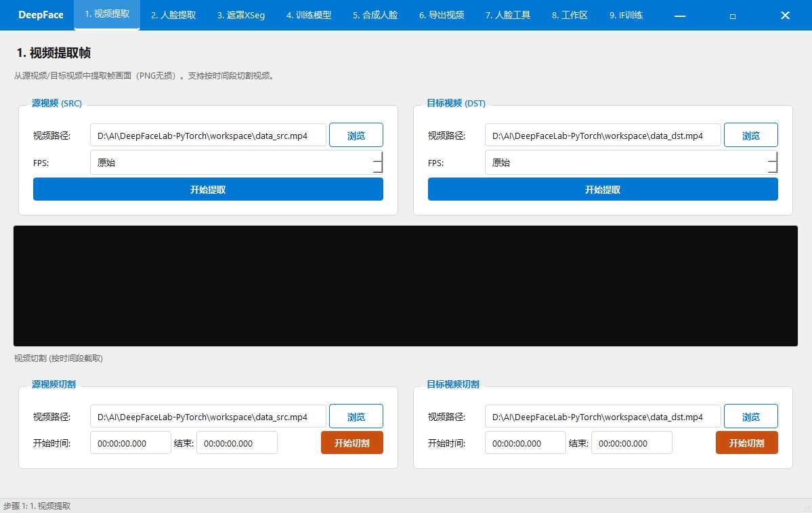Switch to the 8. 工作区 tab
Screen dimensions: 812x513
pyautogui.click(x=570, y=15)
